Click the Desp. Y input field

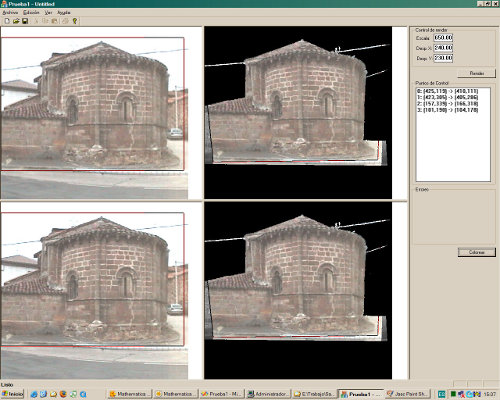443,58
